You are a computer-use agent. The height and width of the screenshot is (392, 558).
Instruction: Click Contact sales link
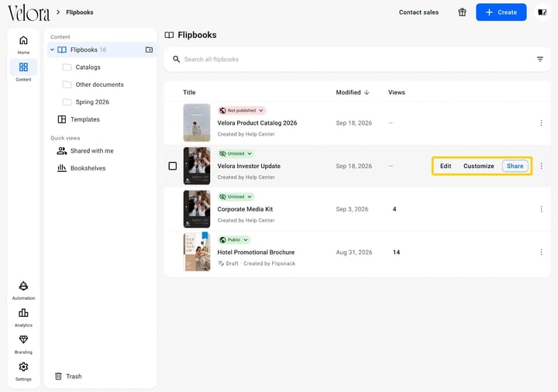coord(418,12)
